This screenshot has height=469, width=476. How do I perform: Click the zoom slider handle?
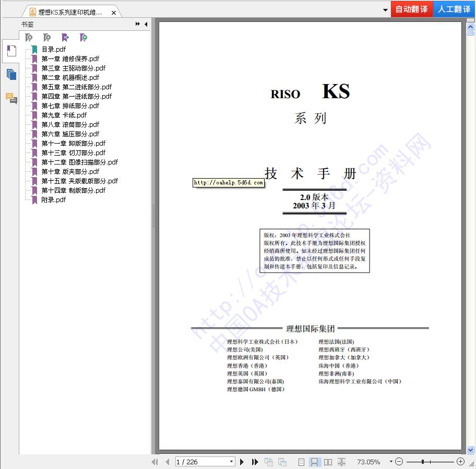tap(423, 462)
